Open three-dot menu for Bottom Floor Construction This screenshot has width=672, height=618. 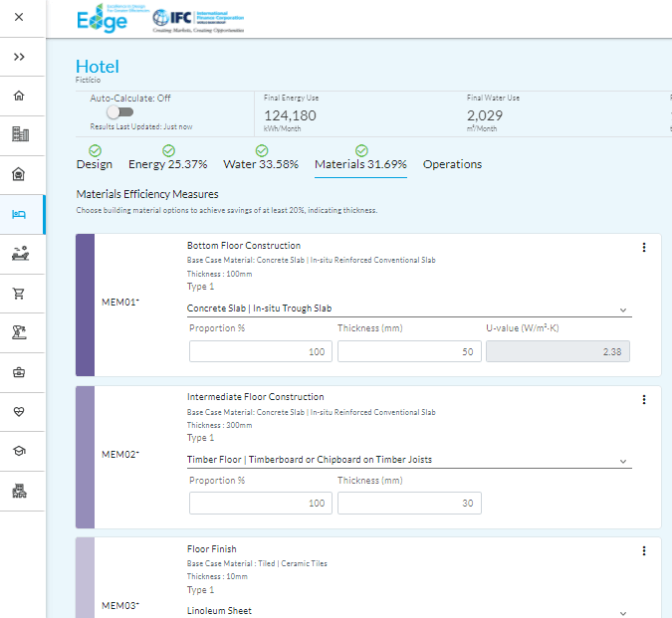[x=643, y=248]
